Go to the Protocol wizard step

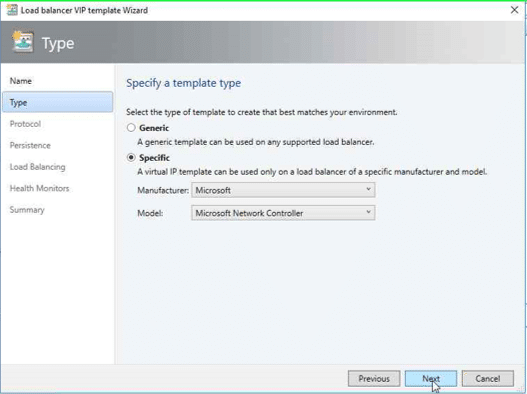(25, 124)
